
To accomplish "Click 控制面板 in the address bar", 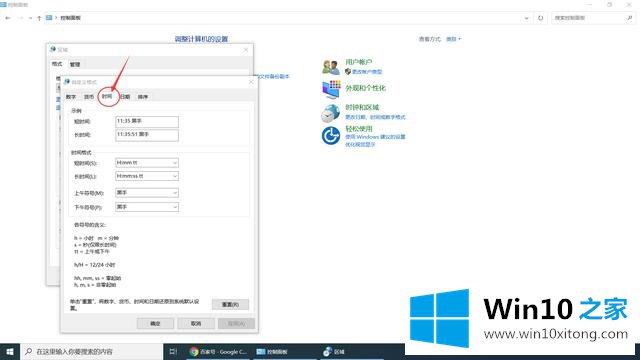I will coord(71,18).
